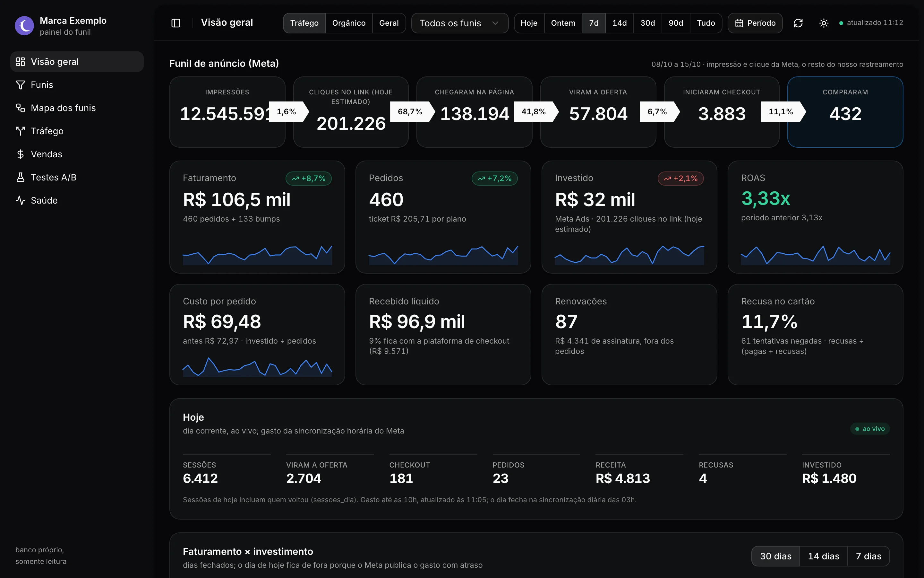Click the Visão geral grid icon
The height and width of the screenshot is (578, 924).
[20, 62]
